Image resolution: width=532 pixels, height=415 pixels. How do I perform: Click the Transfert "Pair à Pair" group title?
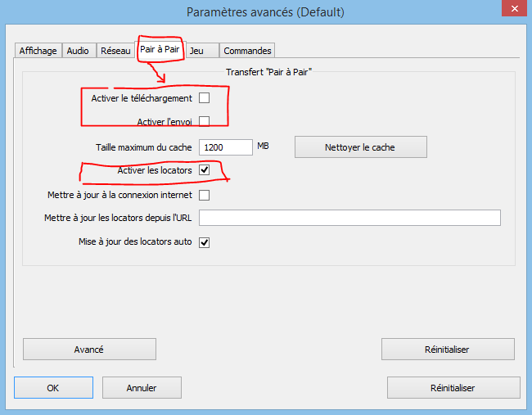[x=268, y=72]
